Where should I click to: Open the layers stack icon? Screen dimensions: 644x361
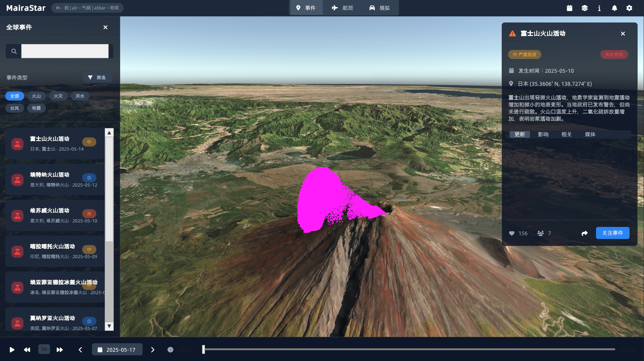click(x=584, y=8)
